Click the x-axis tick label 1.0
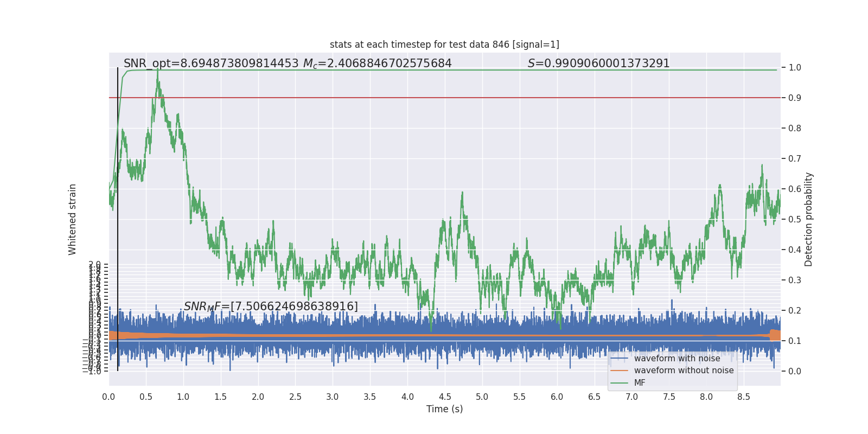This screenshot has height=434, width=868. [x=183, y=397]
